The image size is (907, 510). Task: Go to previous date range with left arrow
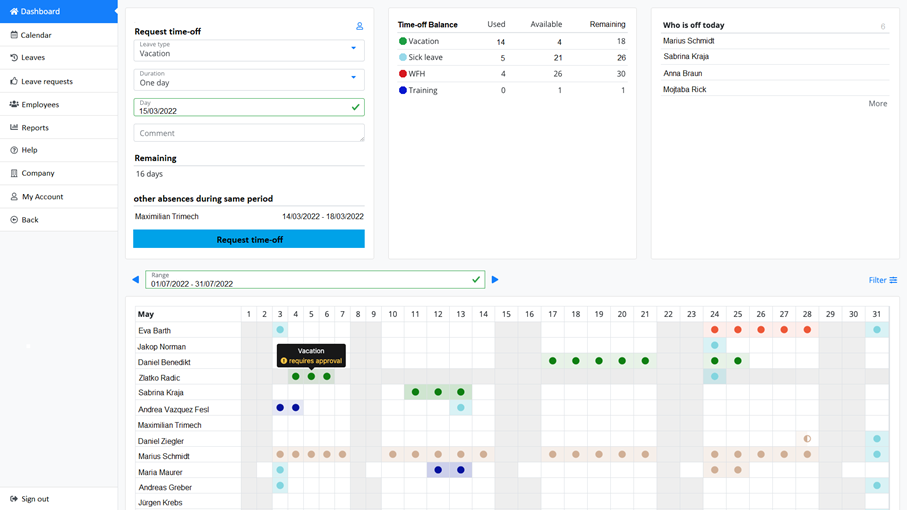136,280
